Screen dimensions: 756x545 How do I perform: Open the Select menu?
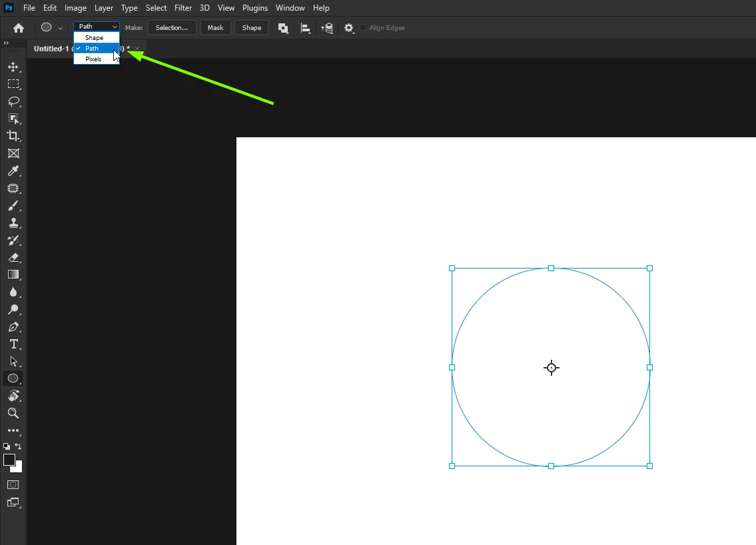point(157,8)
